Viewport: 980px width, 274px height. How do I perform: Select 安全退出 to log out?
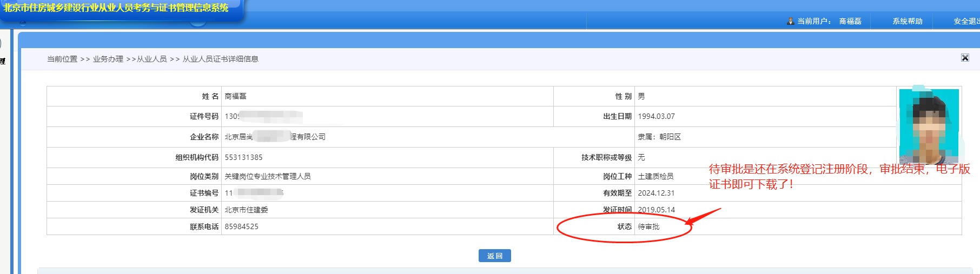(966, 21)
